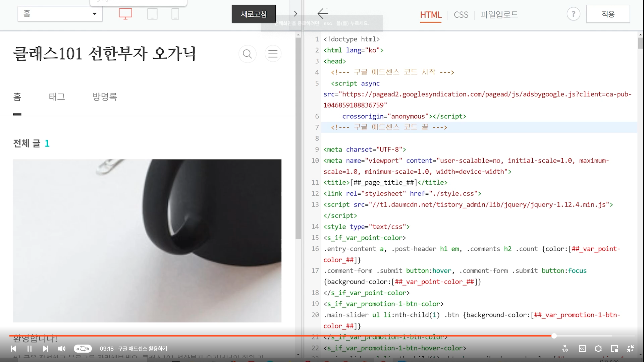Toggle the a-b repeat loop button
The height and width of the screenshot is (362, 644).
click(x=83, y=349)
